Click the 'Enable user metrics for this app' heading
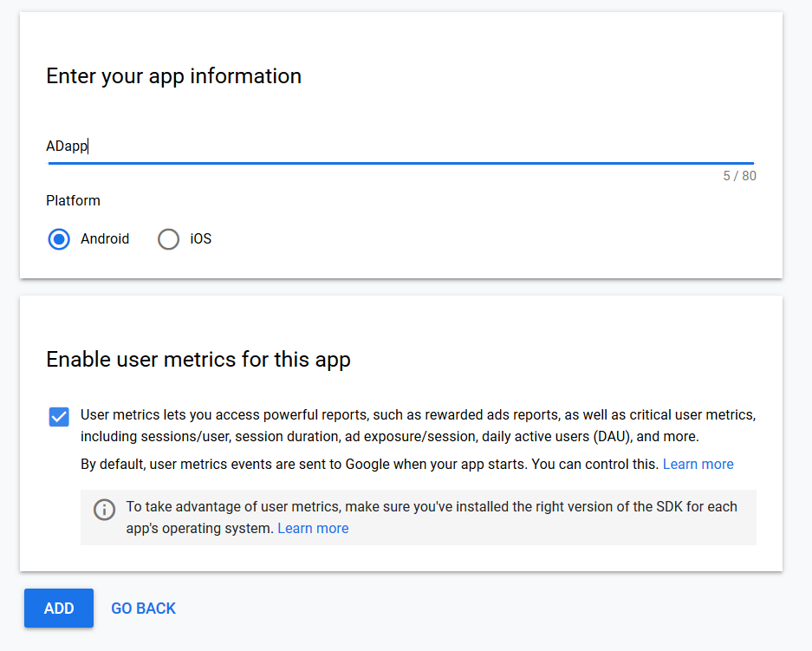This screenshot has height=651, width=812. click(198, 360)
